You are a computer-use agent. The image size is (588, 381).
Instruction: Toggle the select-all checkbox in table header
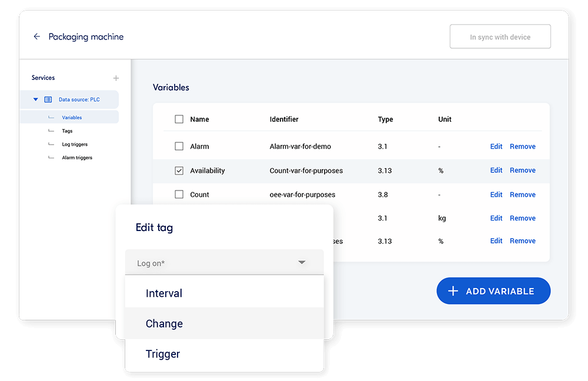pyautogui.click(x=179, y=119)
